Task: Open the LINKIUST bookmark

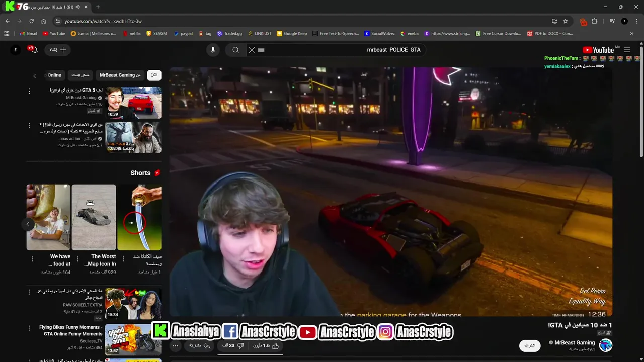Action: coord(259,34)
